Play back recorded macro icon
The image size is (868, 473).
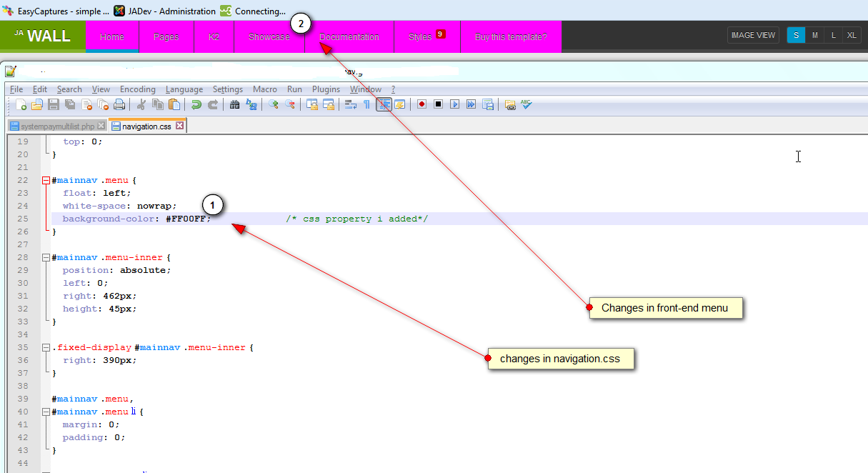pos(455,104)
